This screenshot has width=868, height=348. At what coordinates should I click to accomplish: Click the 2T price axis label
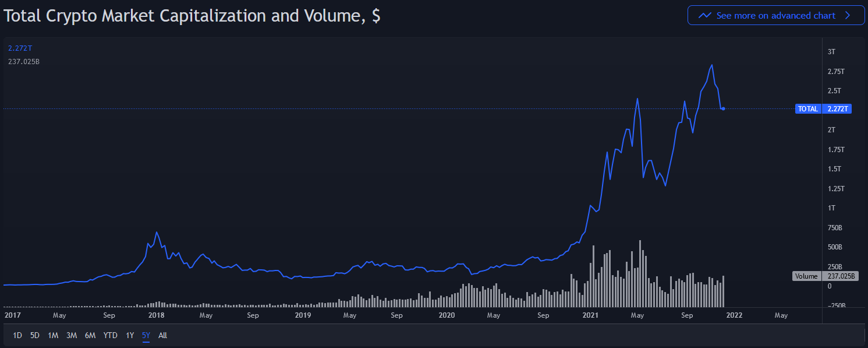(x=831, y=129)
